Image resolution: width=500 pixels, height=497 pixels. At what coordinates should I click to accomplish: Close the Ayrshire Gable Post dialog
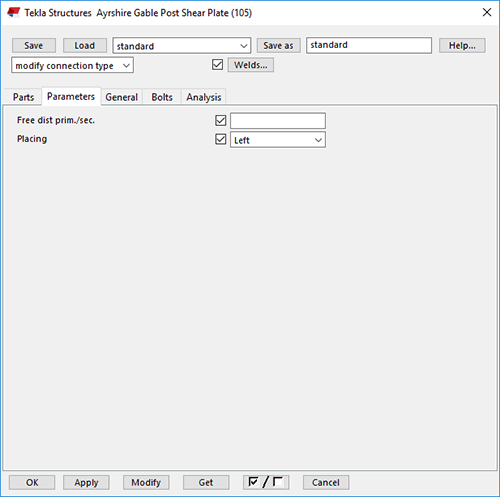pos(487,12)
